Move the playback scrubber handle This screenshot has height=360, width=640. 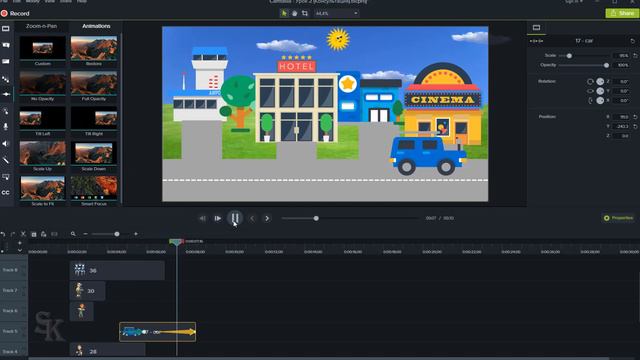(316, 218)
